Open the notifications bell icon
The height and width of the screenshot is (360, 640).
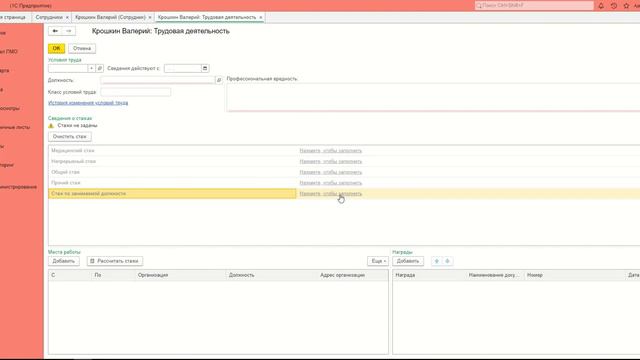coord(601,6)
